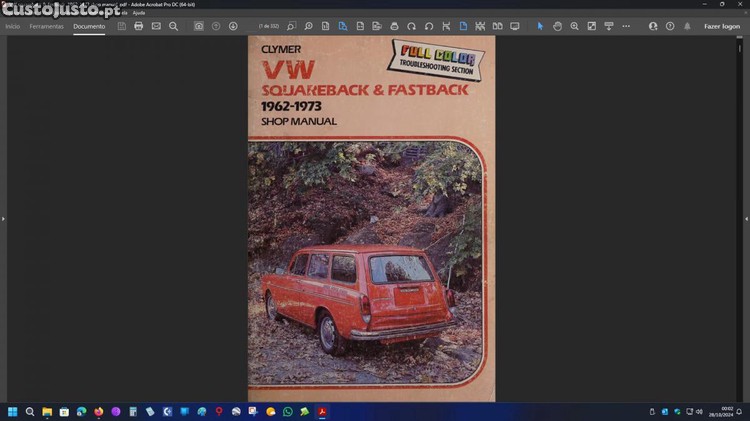
Task: Switch to the hand pan tool
Action: click(x=557, y=26)
